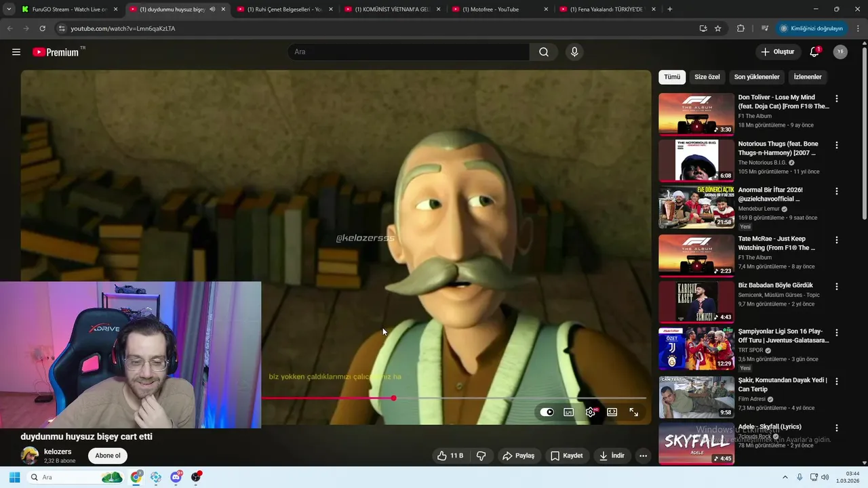Save the video using Kaydet button

566,455
